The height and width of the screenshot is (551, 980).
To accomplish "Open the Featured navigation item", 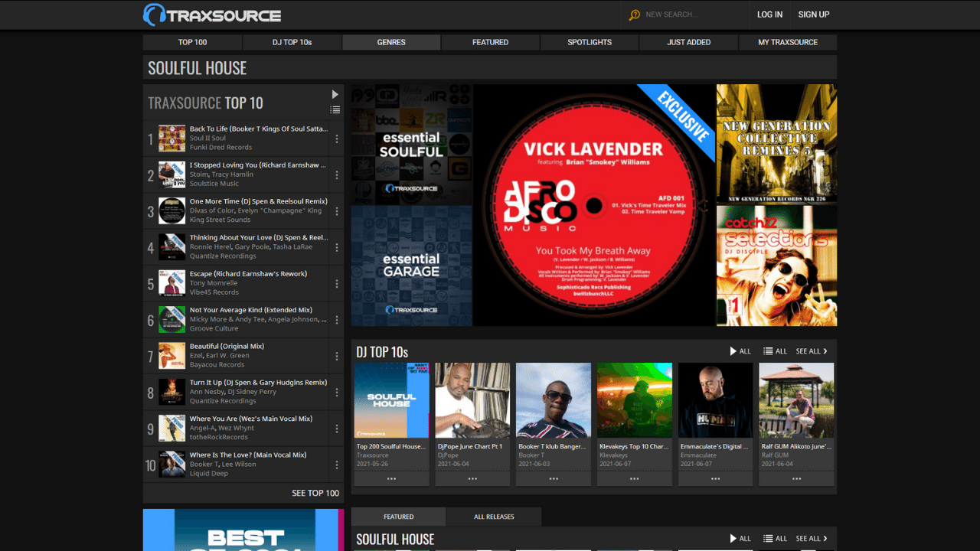I will [x=490, y=42].
